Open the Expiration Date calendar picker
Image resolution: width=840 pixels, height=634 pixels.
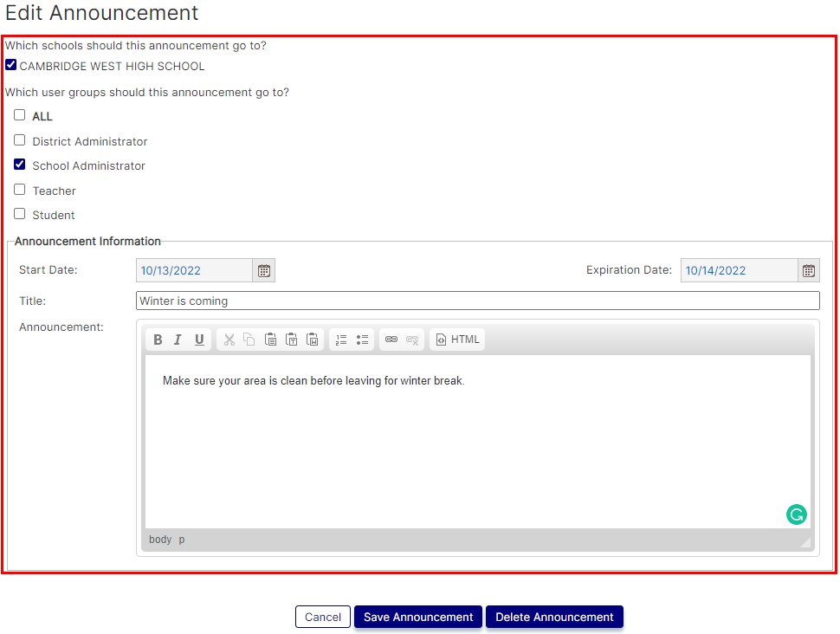click(x=808, y=269)
